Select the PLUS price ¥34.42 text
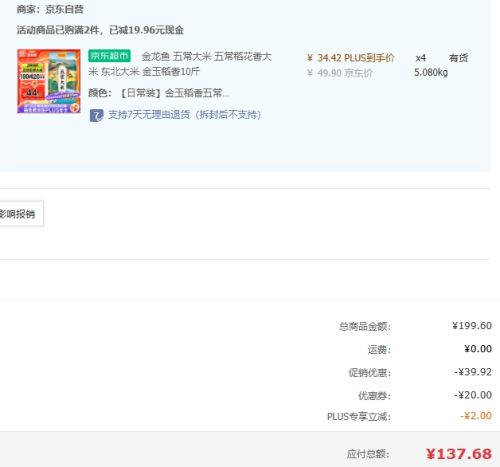Screen dimensions: 500x467 point(351,58)
